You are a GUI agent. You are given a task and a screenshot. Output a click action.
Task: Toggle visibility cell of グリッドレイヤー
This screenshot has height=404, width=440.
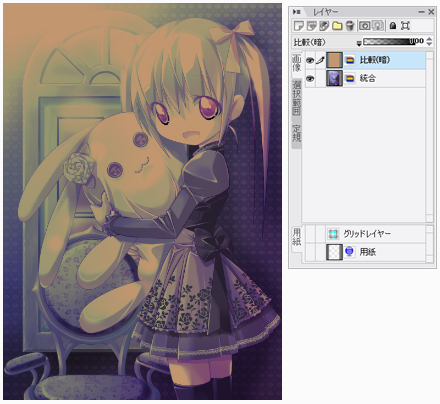(310, 234)
